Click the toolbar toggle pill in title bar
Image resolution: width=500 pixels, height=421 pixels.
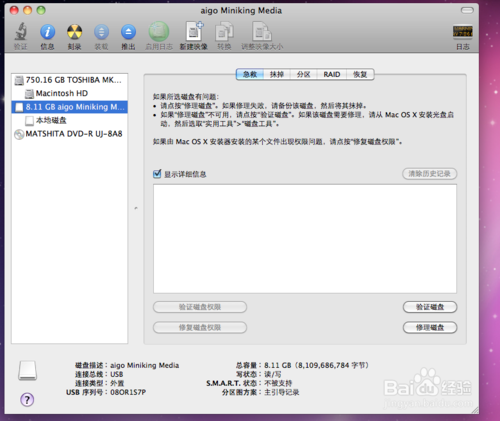pyautogui.click(x=467, y=10)
